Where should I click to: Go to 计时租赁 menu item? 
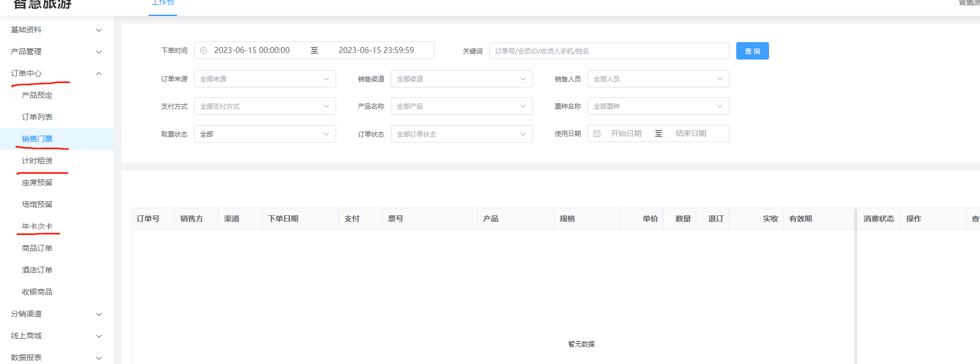click(x=37, y=161)
